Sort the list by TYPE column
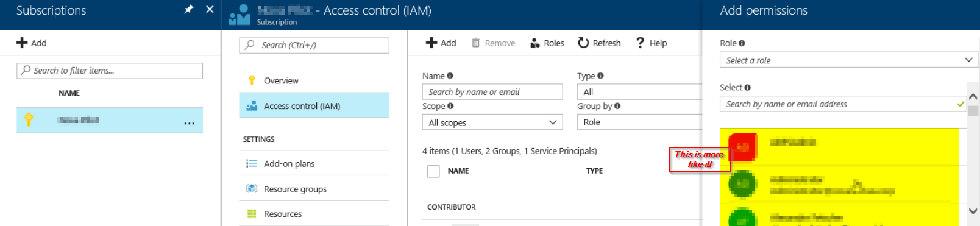The image size is (980, 226). 594,171
